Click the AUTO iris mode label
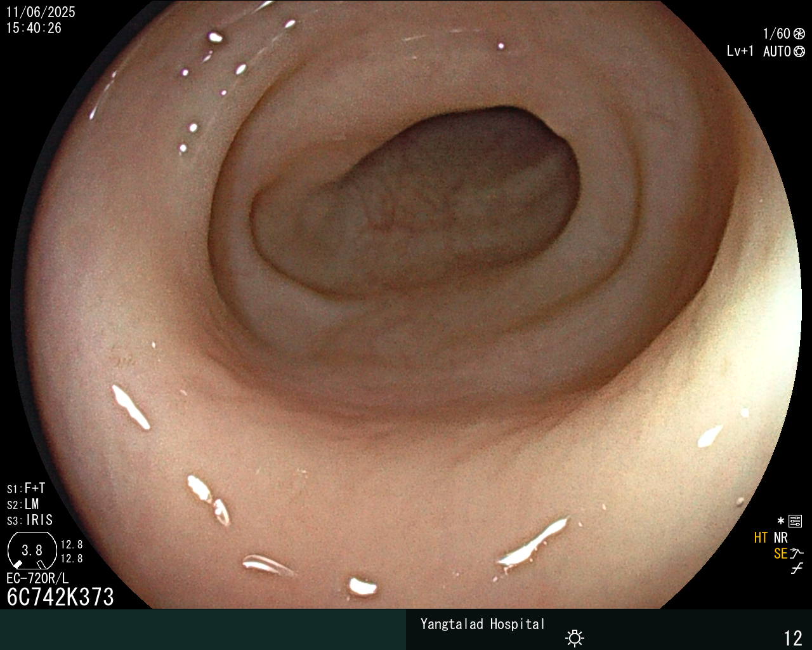This screenshot has height=650, width=812. 777,51
